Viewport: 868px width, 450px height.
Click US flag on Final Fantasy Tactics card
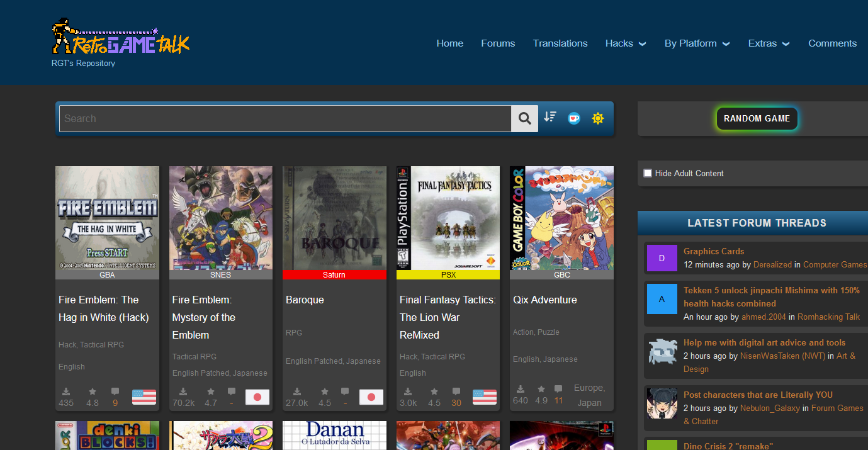(485, 397)
